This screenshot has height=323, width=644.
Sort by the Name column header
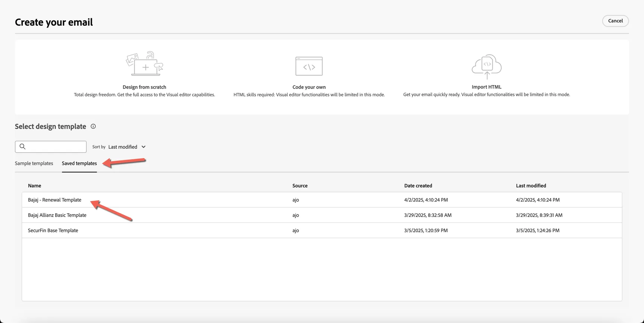(35, 186)
